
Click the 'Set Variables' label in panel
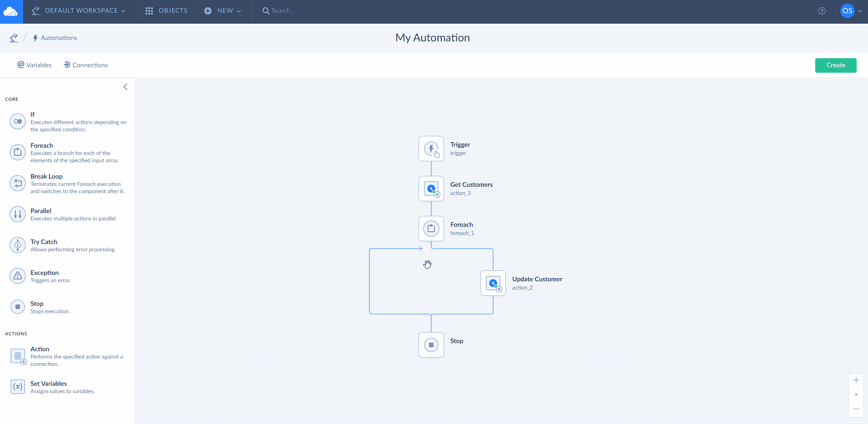coord(49,384)
